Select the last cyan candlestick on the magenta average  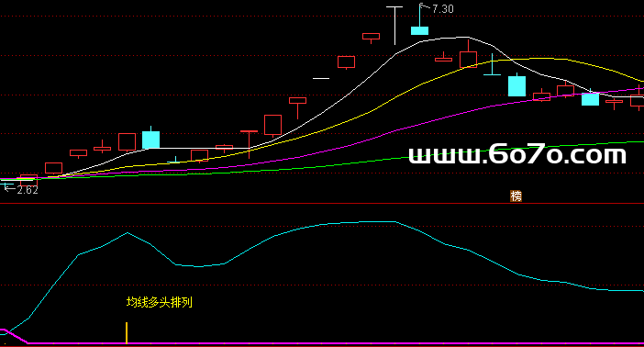(590, 98)
